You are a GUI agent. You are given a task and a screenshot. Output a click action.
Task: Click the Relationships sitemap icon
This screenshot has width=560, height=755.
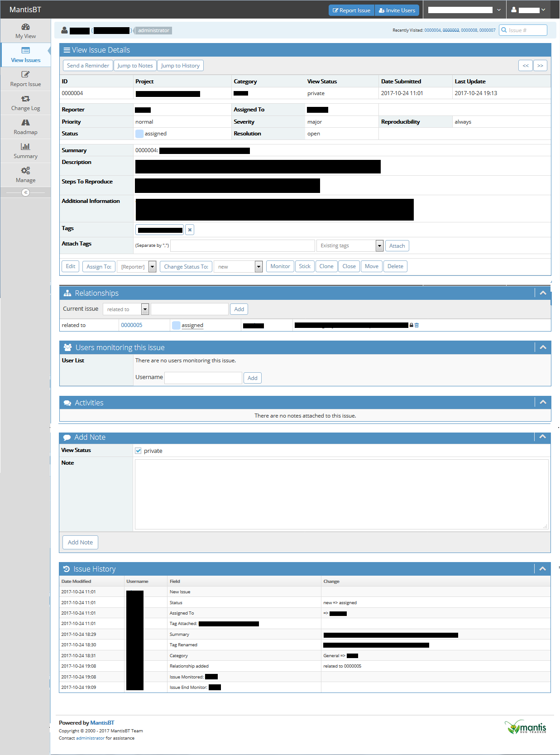(67, 293)
